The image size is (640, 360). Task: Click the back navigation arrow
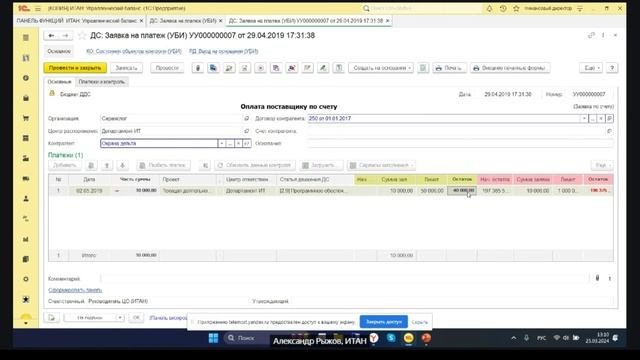(51, 36)
